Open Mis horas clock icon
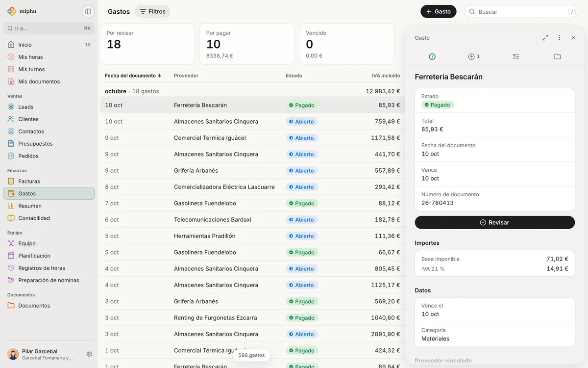 [x=11, y=57]
